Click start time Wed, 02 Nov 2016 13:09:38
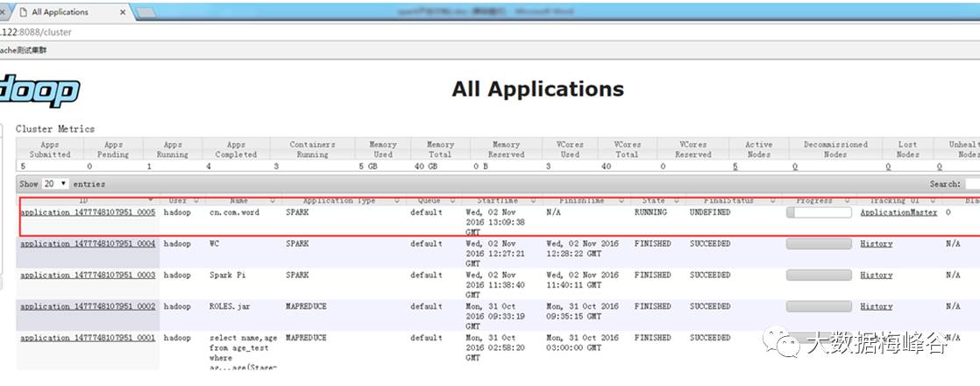980x386 pixels. pyautogui.click(x=495, y=222)
